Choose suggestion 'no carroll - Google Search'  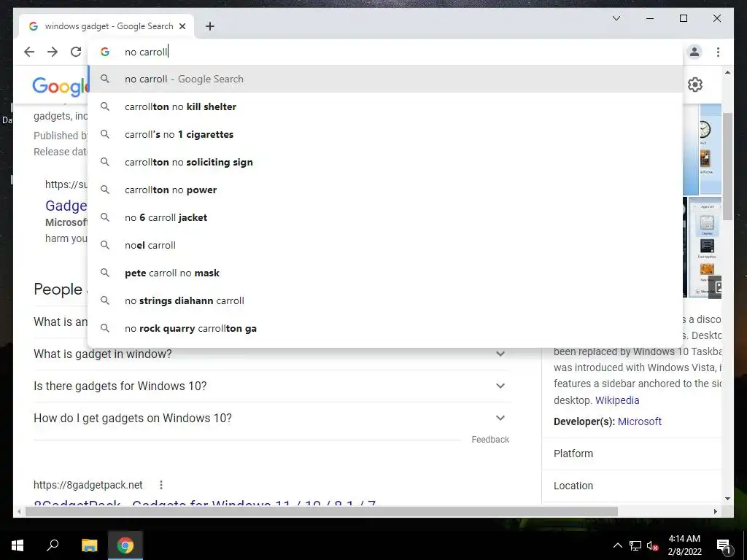[x=385, y=79]
